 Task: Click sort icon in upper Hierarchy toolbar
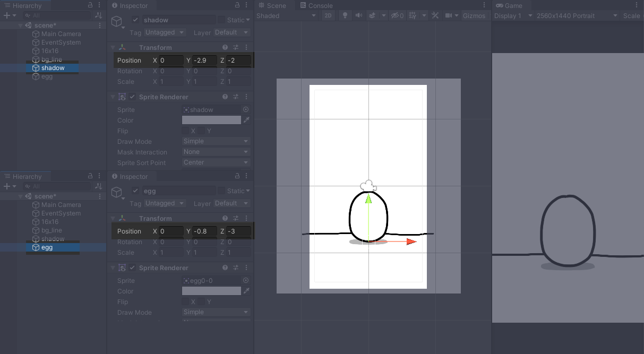pyautogui.click(x=98, y=15)
